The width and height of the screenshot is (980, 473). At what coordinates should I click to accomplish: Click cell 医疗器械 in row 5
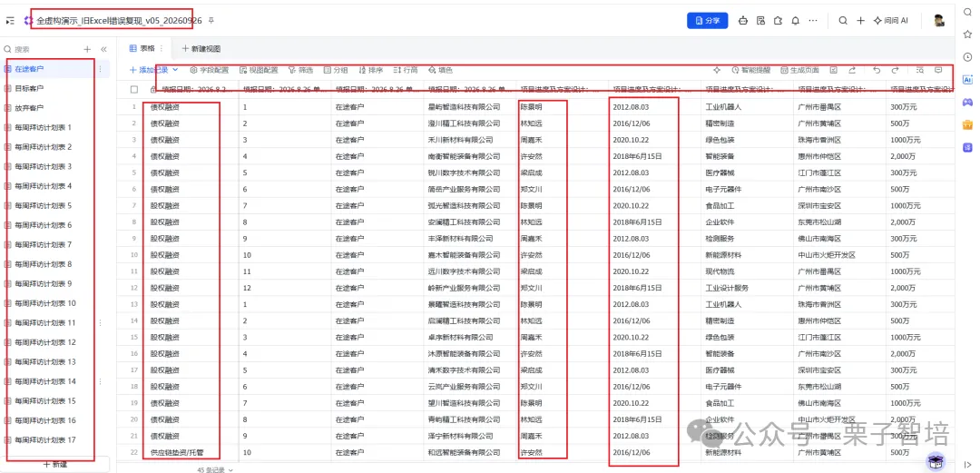pyautogui.click(x=748, y=172)
